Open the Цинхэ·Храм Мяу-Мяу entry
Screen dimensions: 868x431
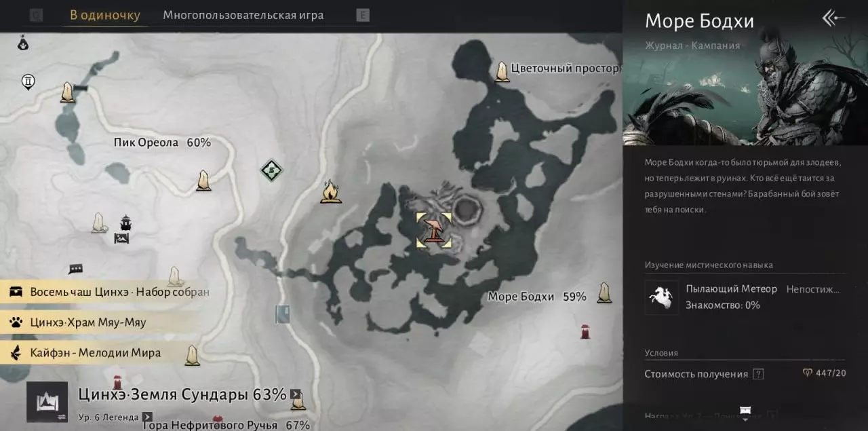pyautogui.click(x=102, y=322)
